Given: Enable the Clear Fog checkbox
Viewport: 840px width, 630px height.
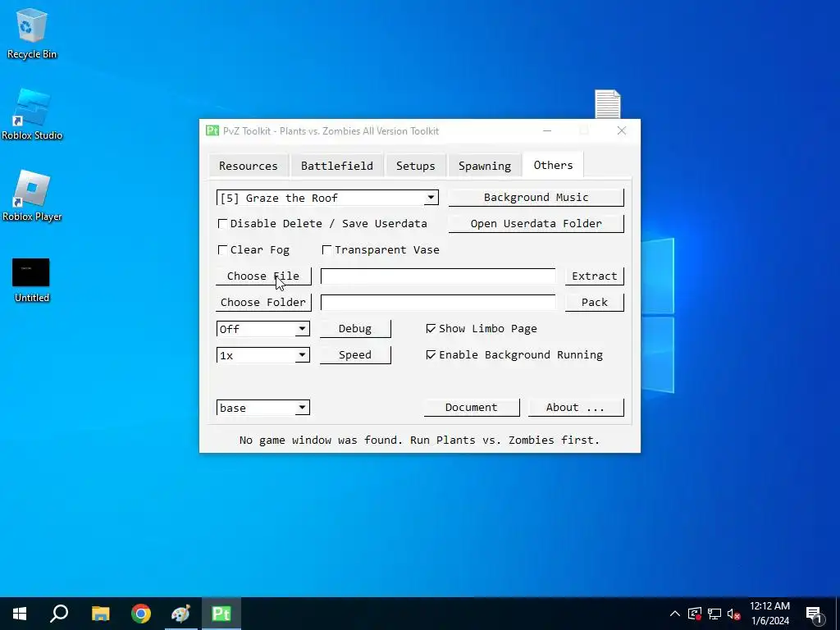Looking at the screenshot, I should [x=223, y=249].
